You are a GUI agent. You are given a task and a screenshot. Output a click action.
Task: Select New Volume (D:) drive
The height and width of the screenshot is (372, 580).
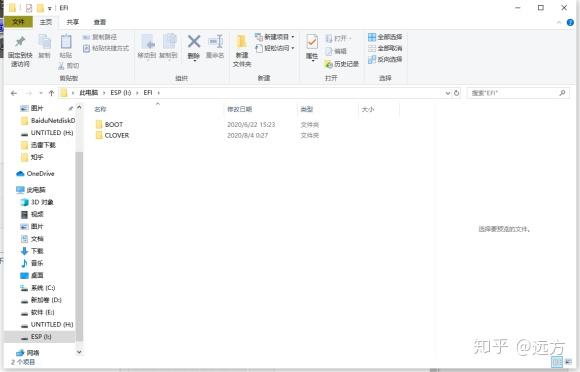[x=41, y=300]
